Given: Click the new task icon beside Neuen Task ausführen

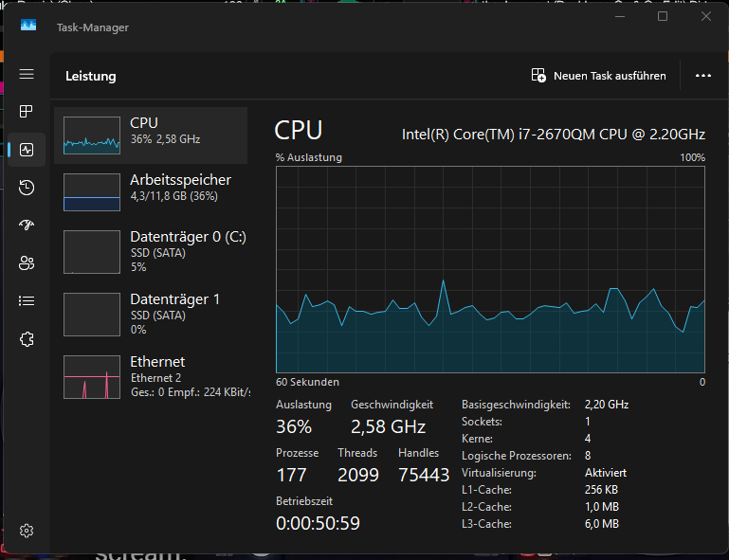Looking at the screenshot, I should pyautogui.click(x=538, y=75).
